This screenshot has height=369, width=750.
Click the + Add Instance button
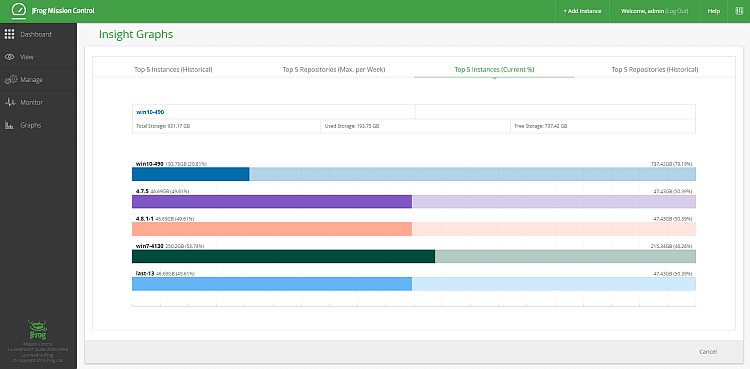pos(582,11)
